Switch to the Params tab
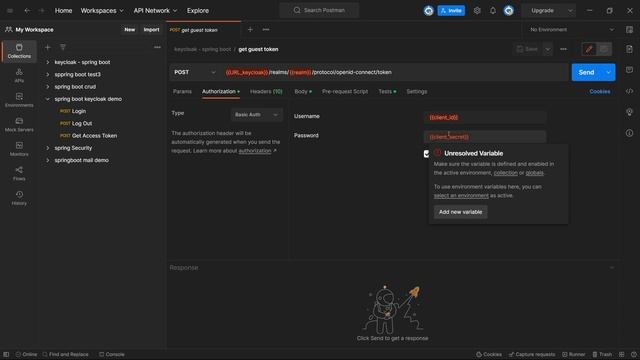 182,91
